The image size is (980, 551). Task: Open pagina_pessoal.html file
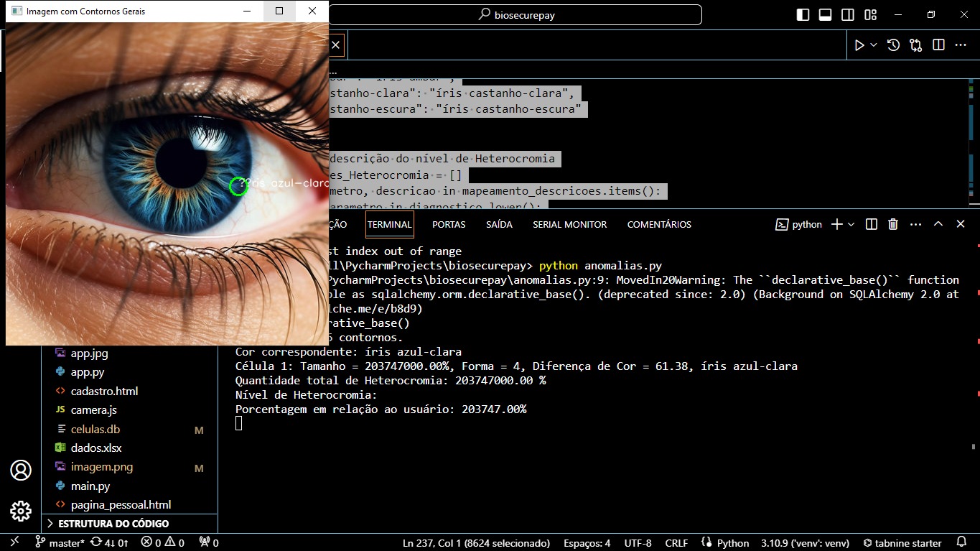coord(129,504)
